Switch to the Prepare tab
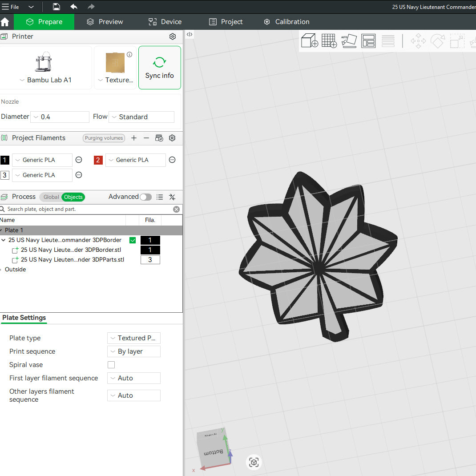This screenshot has width=476, height=476. tap(44, 22)
